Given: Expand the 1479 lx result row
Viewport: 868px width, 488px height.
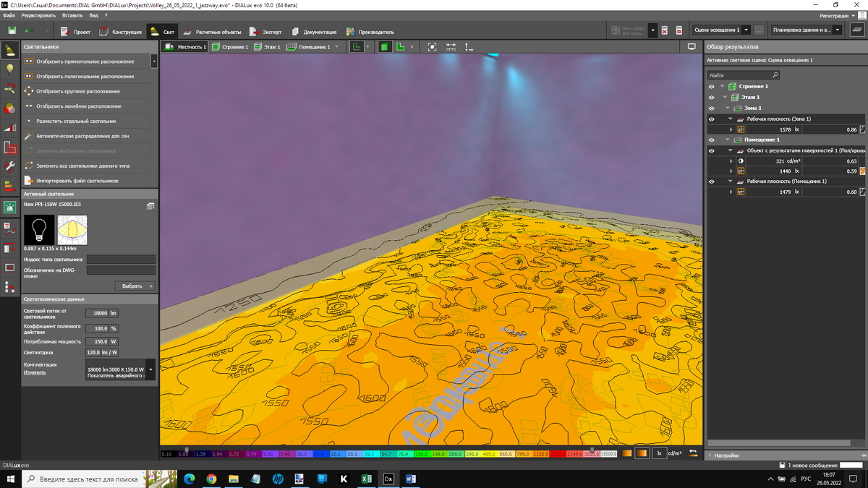Looking at the screenshot, I should click(x=731, y=192).
